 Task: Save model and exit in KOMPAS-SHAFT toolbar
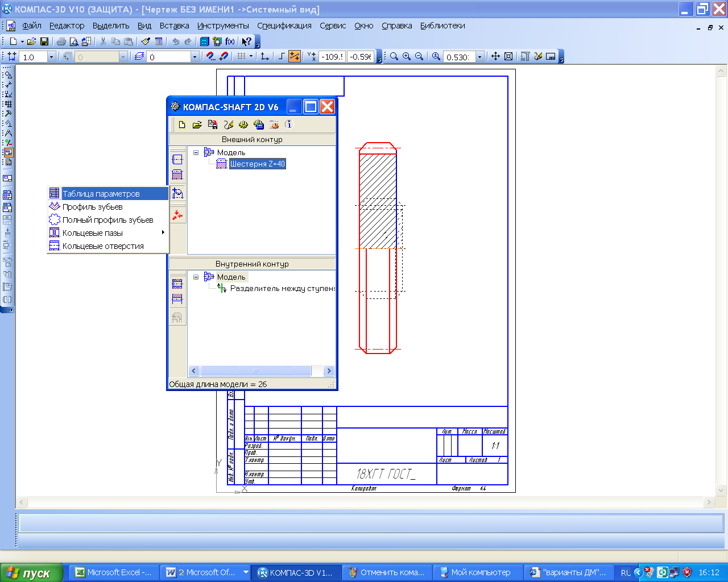click(212, 124)
